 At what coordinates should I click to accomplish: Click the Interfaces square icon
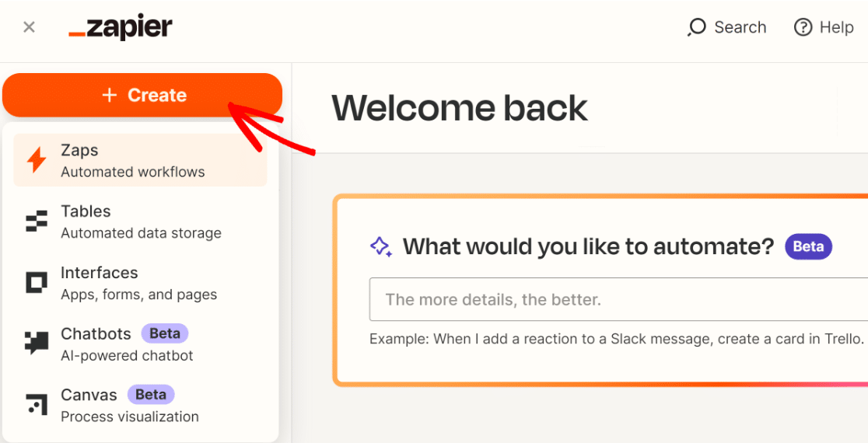coord(37,283)
